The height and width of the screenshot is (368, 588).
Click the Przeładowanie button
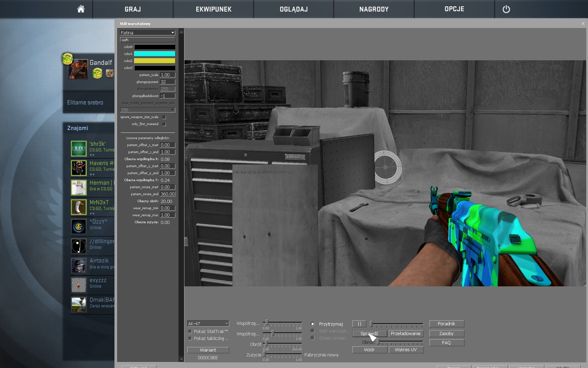pyautogui.click(x=406, y=334)
